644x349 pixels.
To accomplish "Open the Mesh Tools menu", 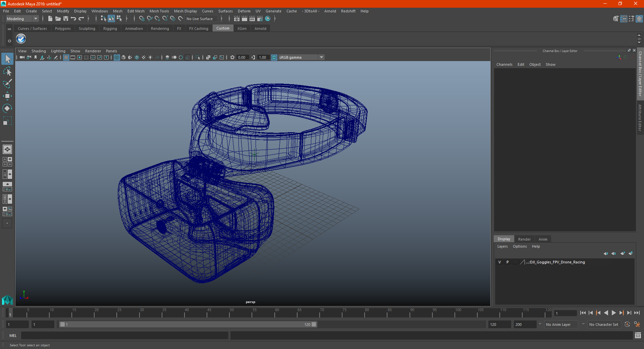I will click(159, 11).
